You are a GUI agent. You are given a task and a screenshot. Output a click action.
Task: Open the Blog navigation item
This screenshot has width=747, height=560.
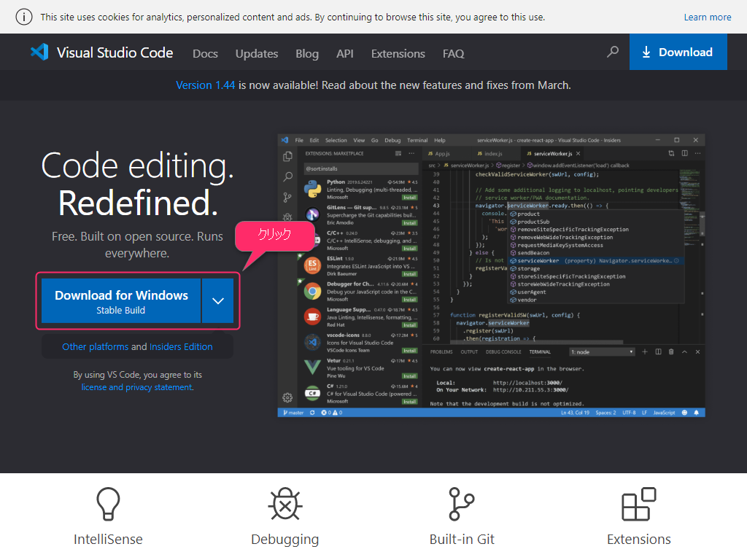307,53
